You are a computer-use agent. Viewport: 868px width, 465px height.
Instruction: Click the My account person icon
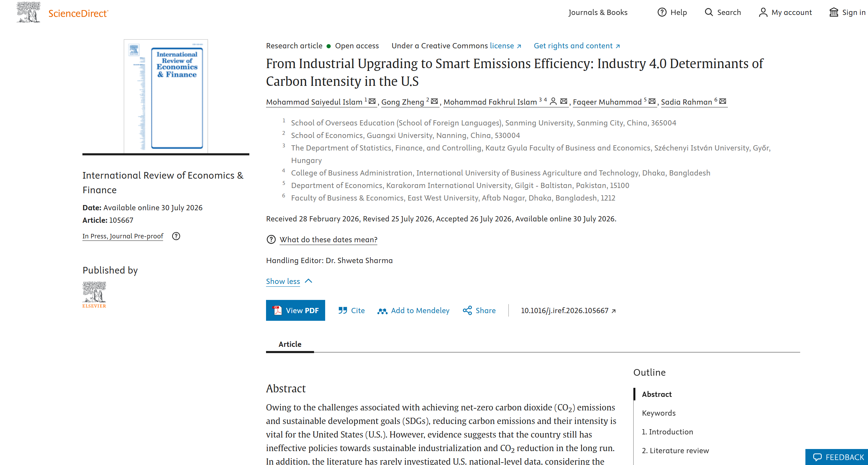pos(763,12)
